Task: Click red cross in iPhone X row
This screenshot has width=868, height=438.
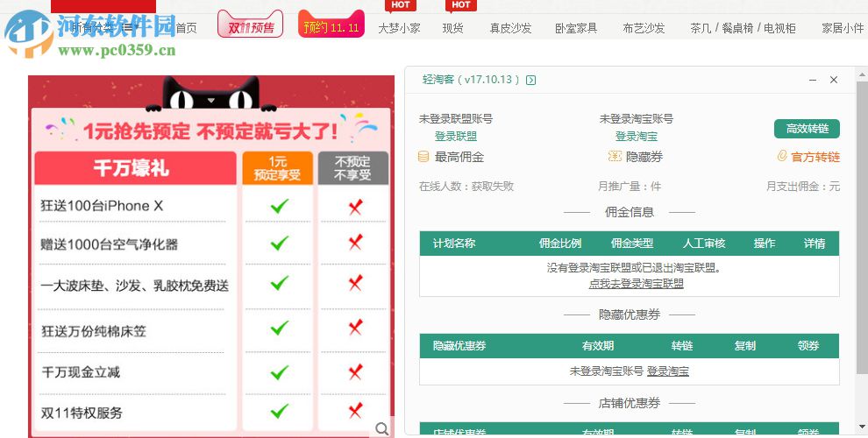Action: (x=355, y=207)
